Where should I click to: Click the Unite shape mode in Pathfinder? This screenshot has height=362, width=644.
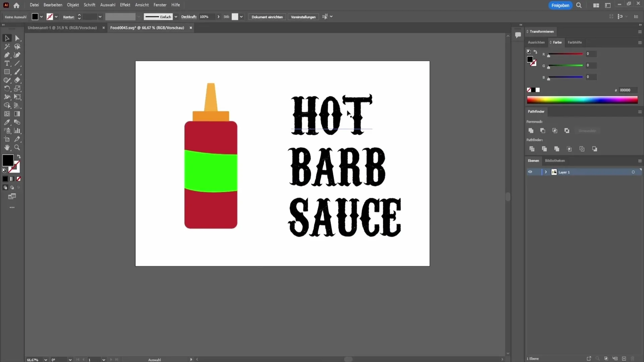click(531, 131)
